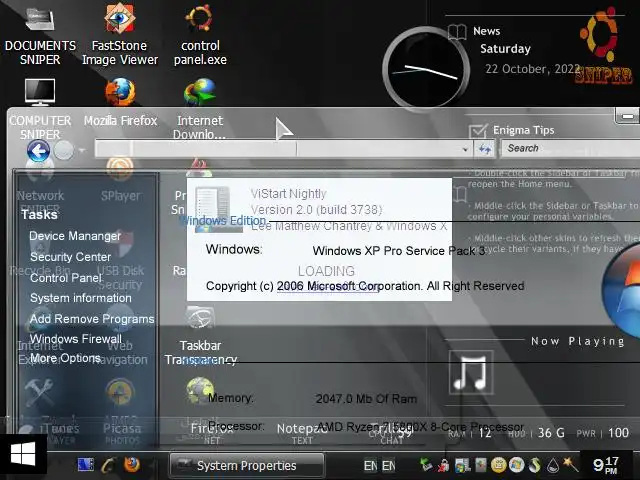The image size is (640, 480).
Task: Click the tray red padlock icon
Action: point(444,465)
